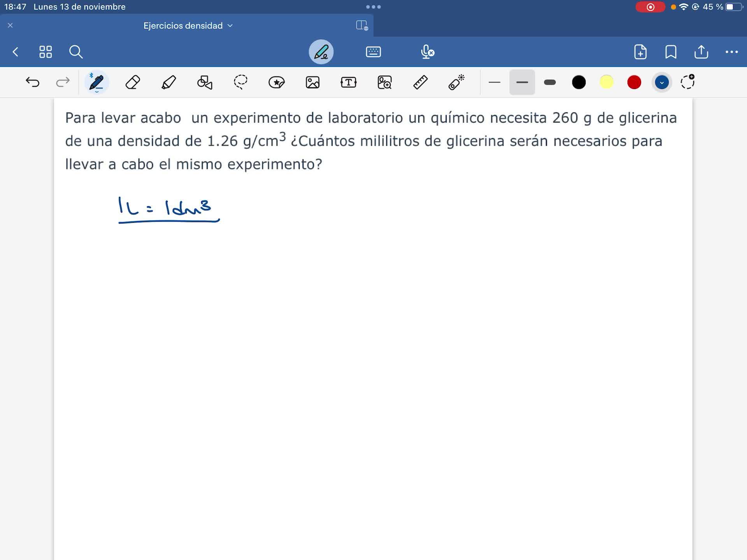Select the Ruler tool

coord(420,82)
